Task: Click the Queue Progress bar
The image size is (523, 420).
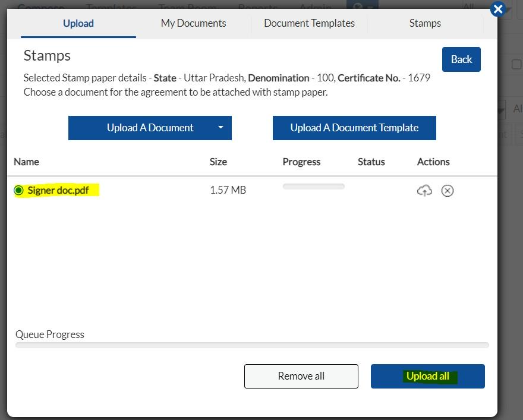Action: point(252,345)
